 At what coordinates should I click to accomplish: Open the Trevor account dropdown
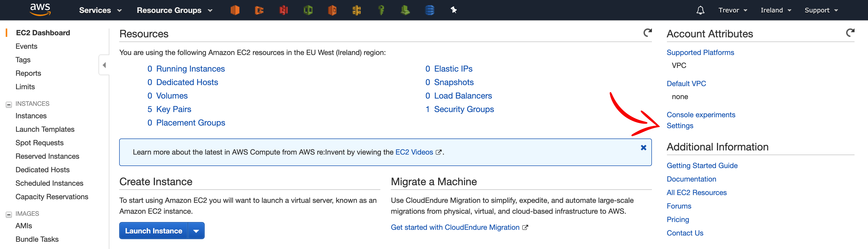[x=733, y=10]
